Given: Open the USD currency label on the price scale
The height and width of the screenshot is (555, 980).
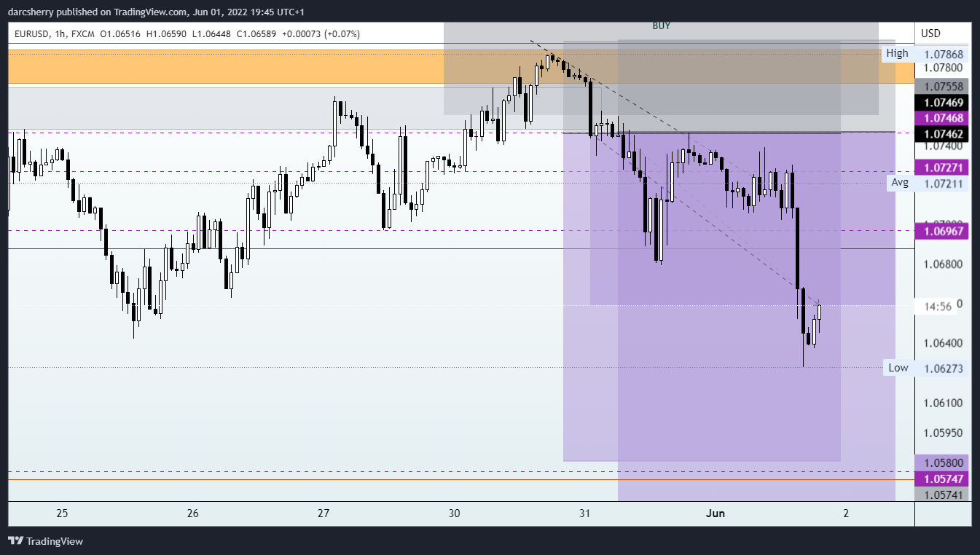Looking at the screenshot, I should pyautogui.click(x=931, y=34).
